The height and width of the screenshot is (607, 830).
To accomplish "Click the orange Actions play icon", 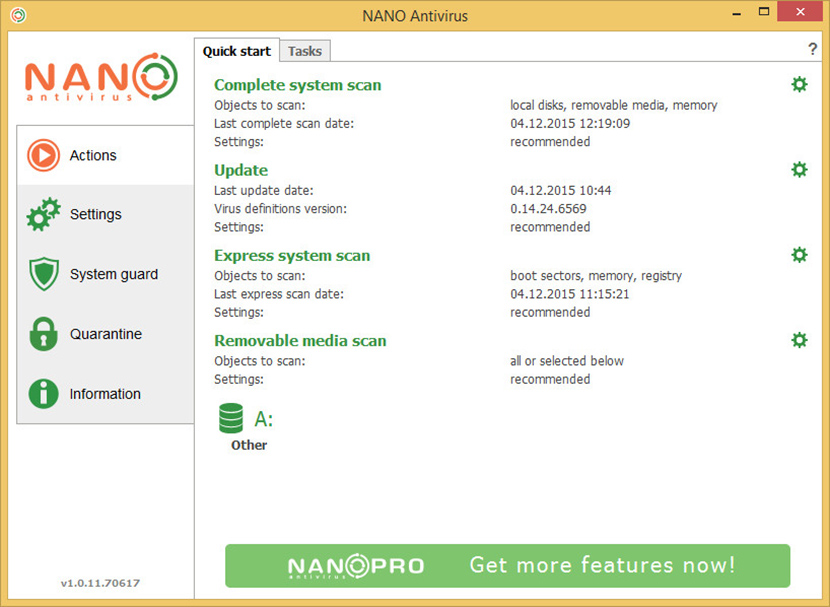I will 43,155.
